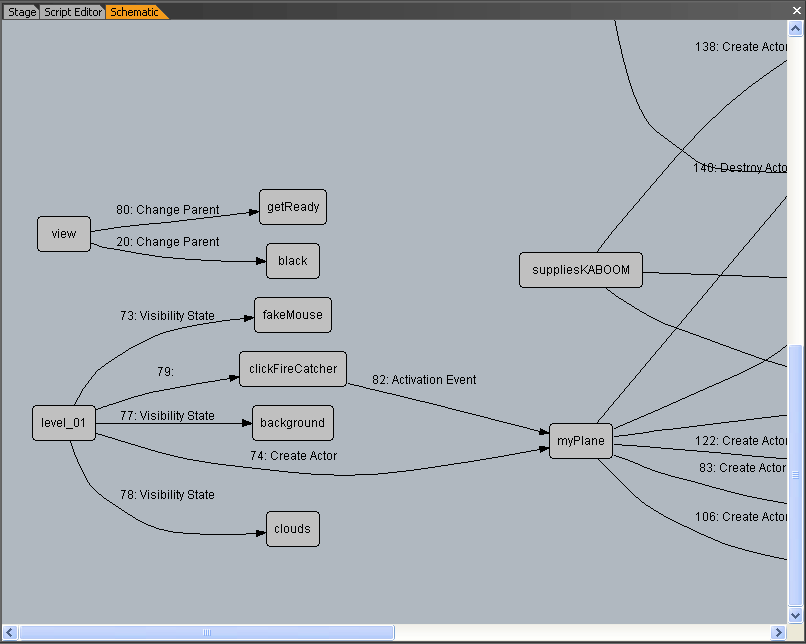
Task: Open the Script Editor tab
Action: [x=72, y=12]
